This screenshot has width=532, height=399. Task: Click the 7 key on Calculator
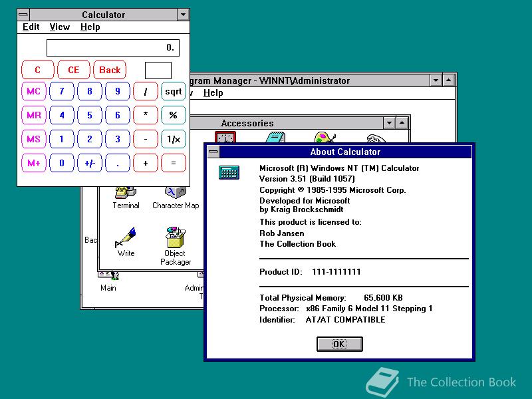tap(62, 91)
